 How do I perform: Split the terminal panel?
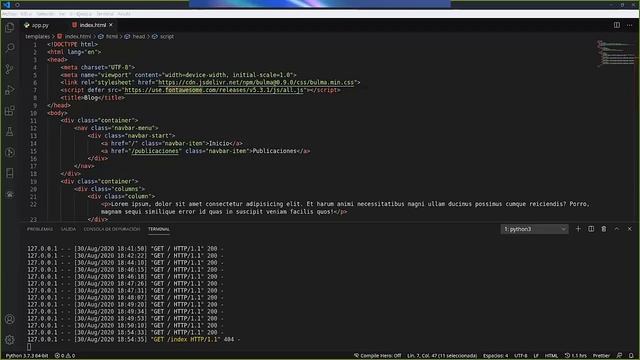point(591,229)
